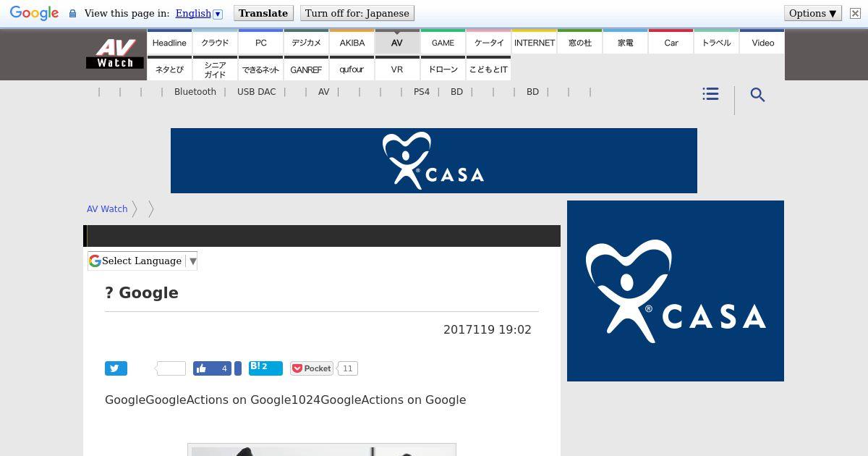Open the こどもとIT tab

(x=489, y=69)
